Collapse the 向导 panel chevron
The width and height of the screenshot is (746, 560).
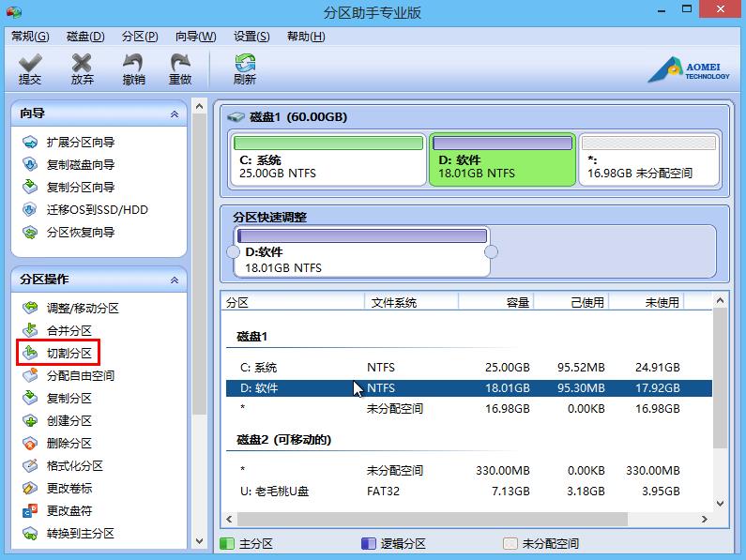(x=175, y=114)
